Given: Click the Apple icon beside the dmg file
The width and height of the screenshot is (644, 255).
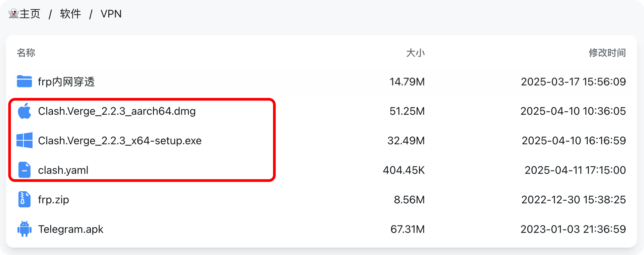Looking at the screenshot, I should pyautogui.click(x=24, y=111).
